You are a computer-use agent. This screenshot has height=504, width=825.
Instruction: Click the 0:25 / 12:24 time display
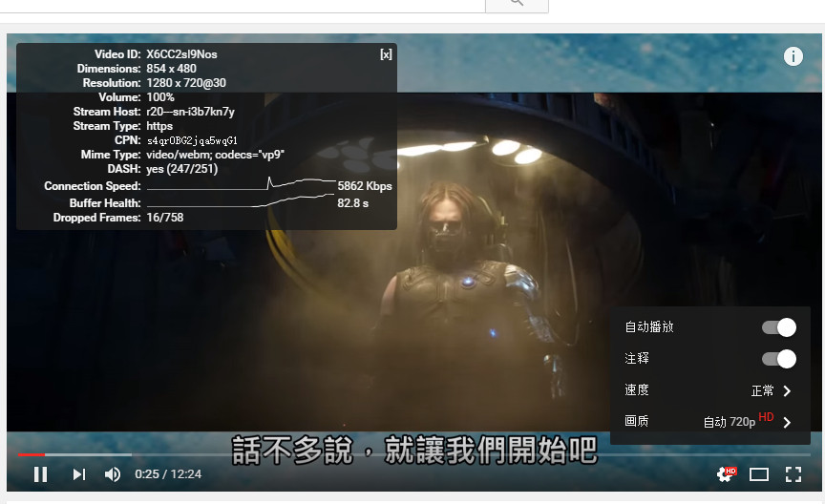pos(168,474)
